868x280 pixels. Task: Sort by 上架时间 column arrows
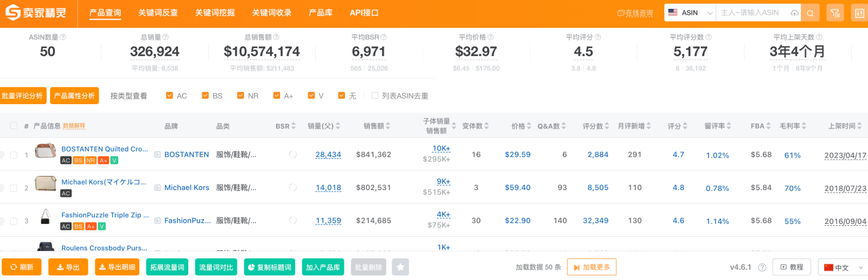point(861,126)
